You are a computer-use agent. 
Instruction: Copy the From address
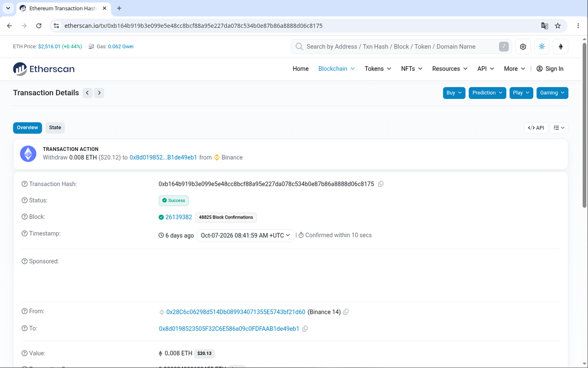coord(346,312)
